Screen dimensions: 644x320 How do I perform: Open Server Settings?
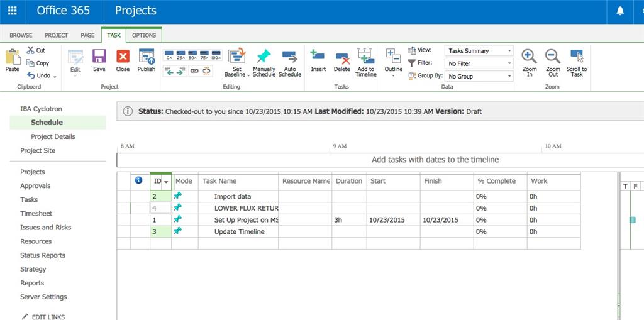click(43, 297)
